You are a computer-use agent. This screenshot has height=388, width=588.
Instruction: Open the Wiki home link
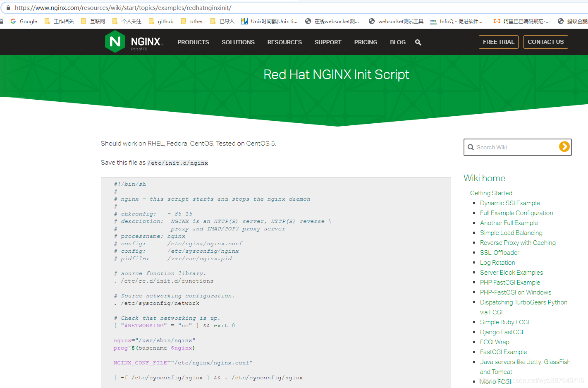pyautogui.click(x=484, y=178)
